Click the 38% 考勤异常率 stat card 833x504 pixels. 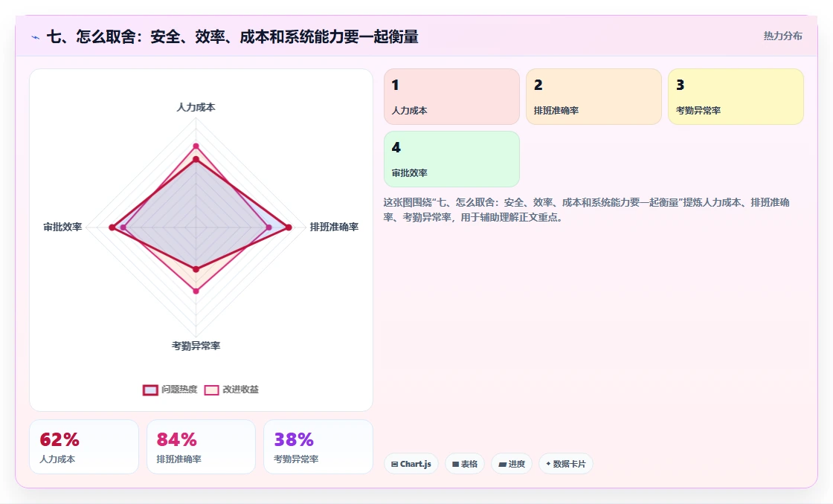(x=318, y=447)
